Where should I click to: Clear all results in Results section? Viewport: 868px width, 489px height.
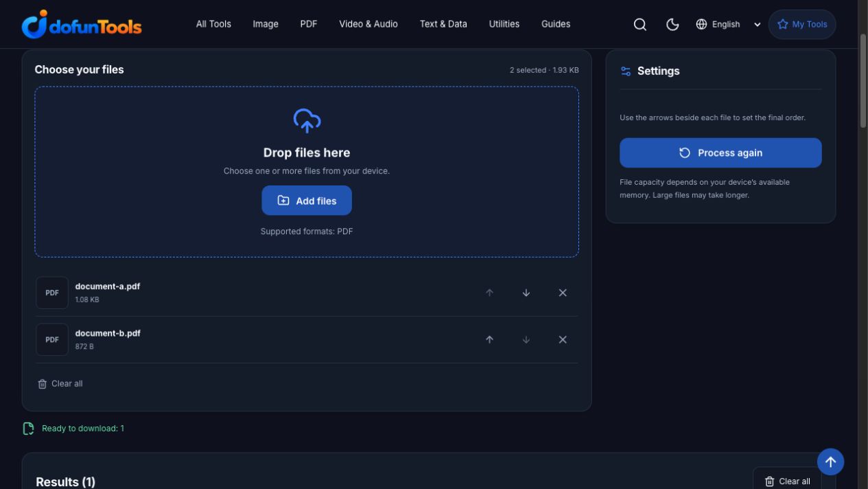787,481
